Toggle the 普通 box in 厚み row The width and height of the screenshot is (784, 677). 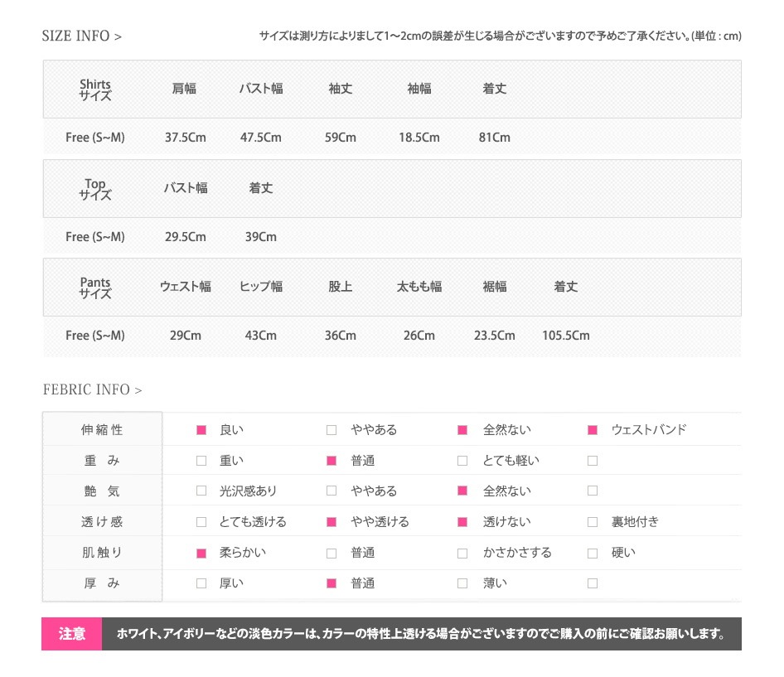point(332,583)
